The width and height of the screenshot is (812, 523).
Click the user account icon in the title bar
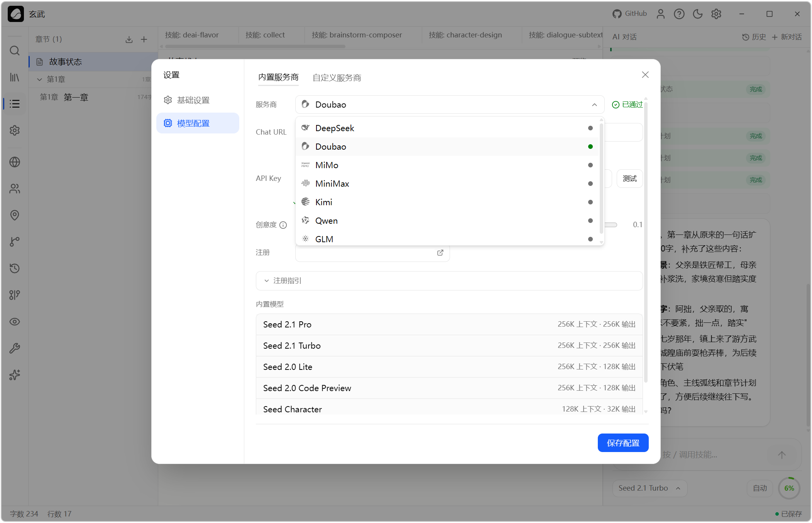[x=661, y=14]
